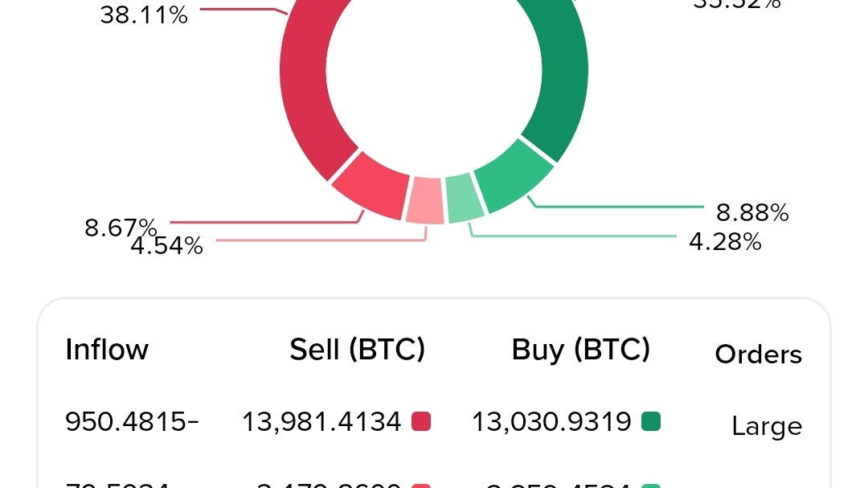Select the Large orders row label

(766, 426)
